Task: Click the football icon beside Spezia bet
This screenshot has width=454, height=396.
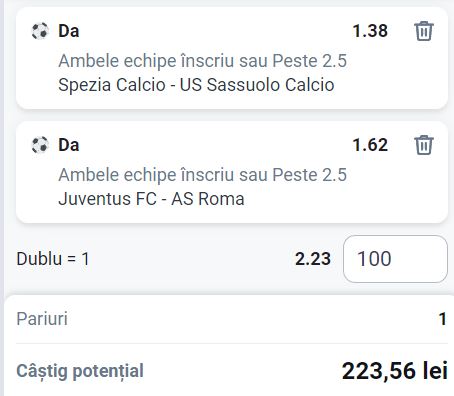Action: 40,31
